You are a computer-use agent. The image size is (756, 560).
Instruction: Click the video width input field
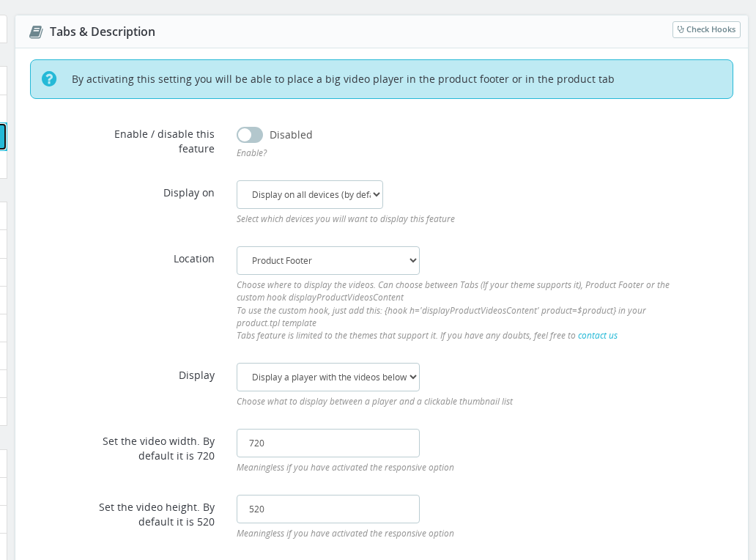328,443
